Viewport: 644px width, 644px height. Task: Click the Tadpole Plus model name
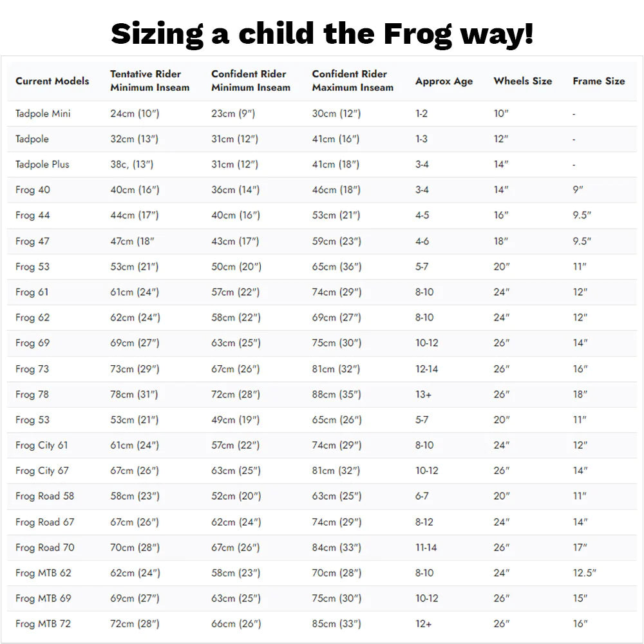click(x=43, y=164)
